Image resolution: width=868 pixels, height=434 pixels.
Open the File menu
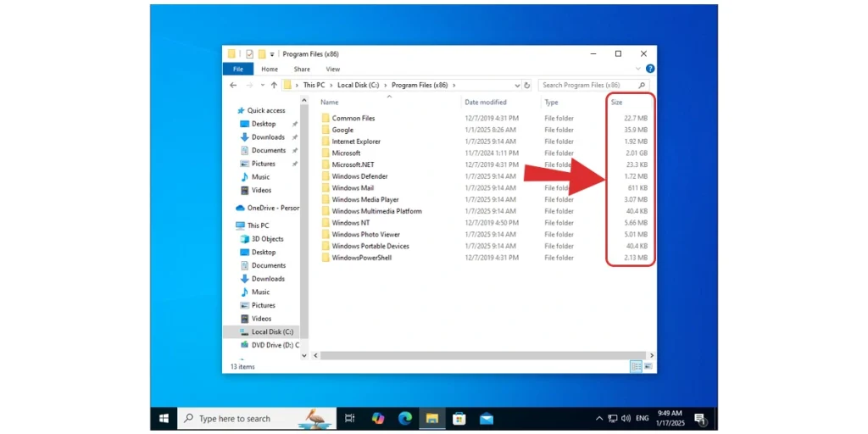coord(238,70)
